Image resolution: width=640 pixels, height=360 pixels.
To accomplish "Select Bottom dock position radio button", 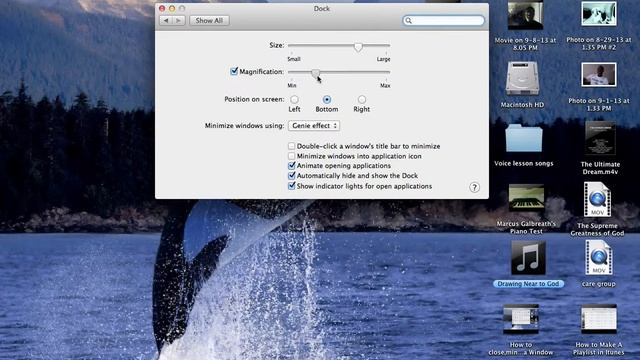I will (327, 99).
